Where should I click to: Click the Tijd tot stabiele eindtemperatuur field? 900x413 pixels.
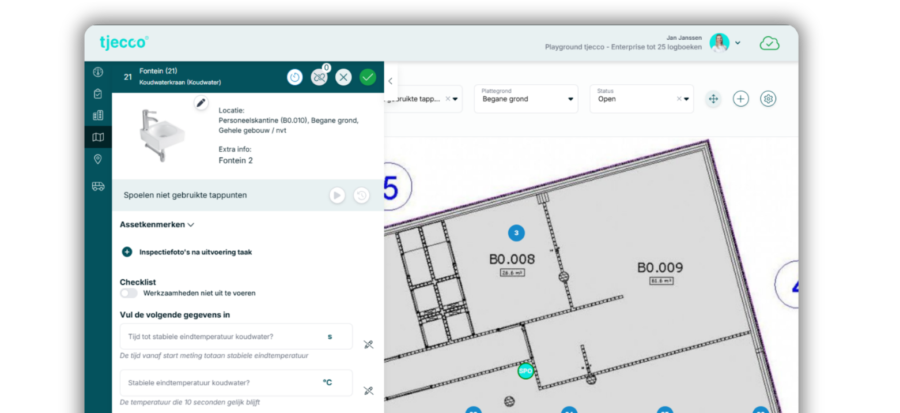pos(236,337)
